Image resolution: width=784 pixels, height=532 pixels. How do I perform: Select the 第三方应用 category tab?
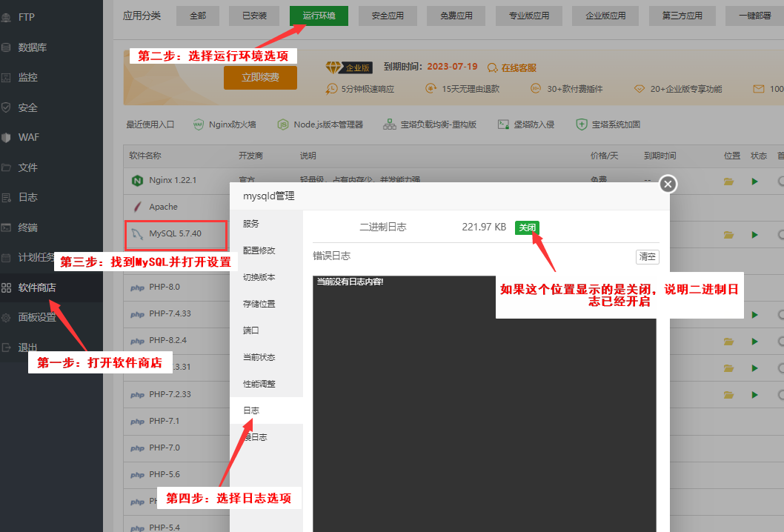pyautogui.click(x=682, y=16)
